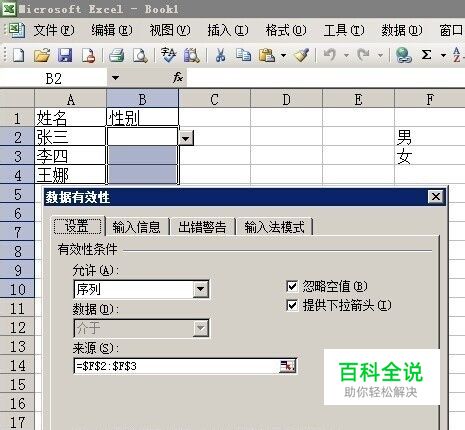Close the 数据有效性 dialog
The height and width of the screenshot is (430, 465).
pos(436,197)
